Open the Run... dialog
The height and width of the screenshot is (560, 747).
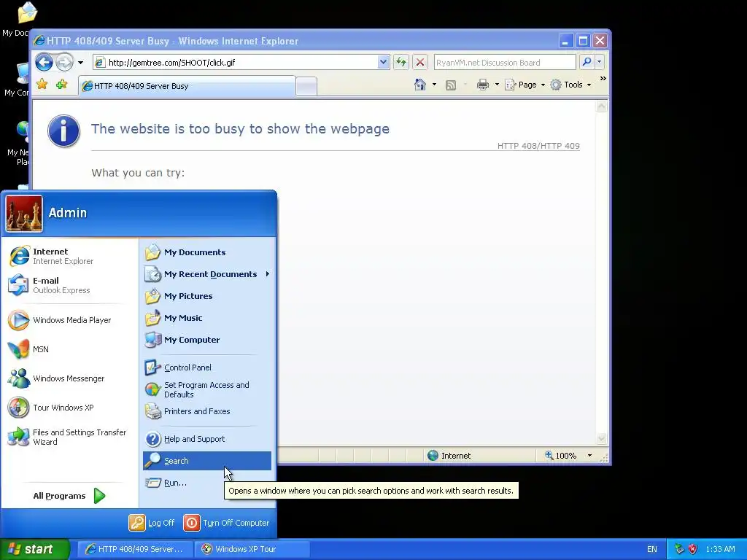(x=206, y=483)
